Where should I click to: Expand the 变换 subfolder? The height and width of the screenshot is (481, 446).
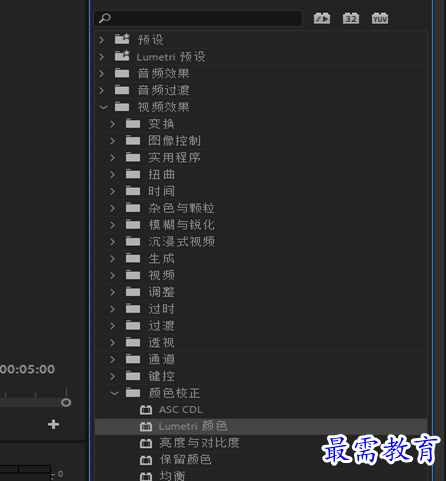(x=112, y=124)
